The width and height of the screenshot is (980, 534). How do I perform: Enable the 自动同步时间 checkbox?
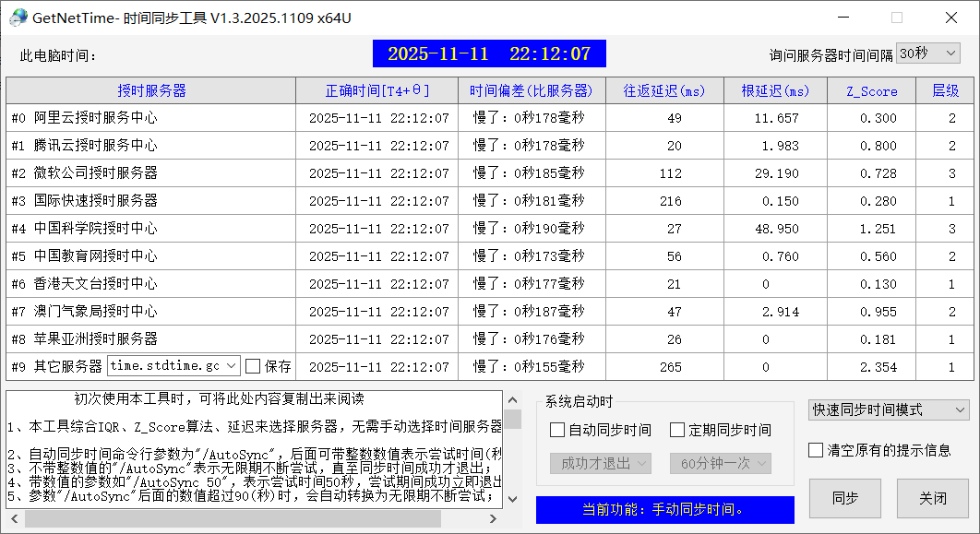(x=556, y=430)
